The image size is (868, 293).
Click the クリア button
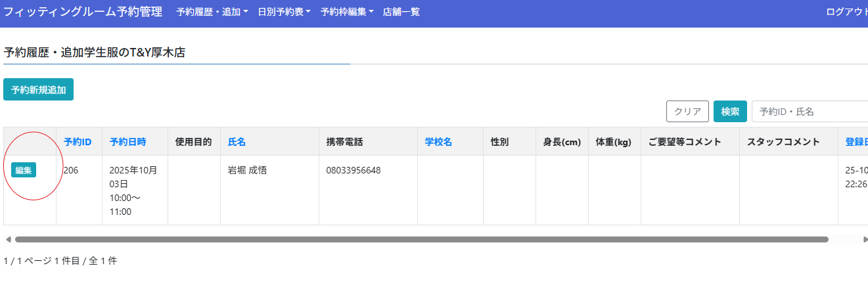tap(687, 112)
